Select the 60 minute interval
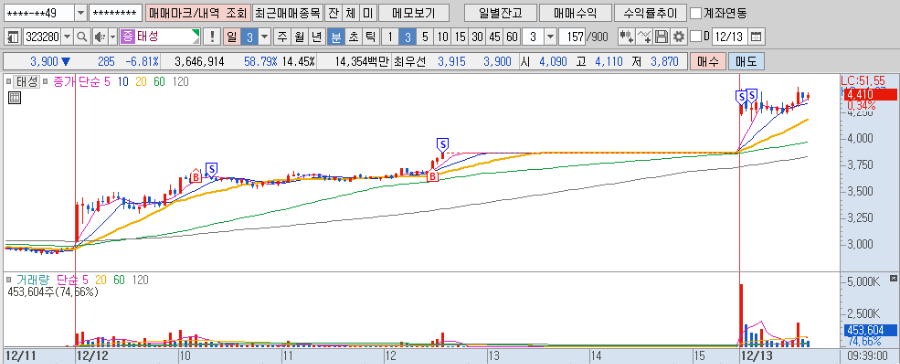 (512, 37)
